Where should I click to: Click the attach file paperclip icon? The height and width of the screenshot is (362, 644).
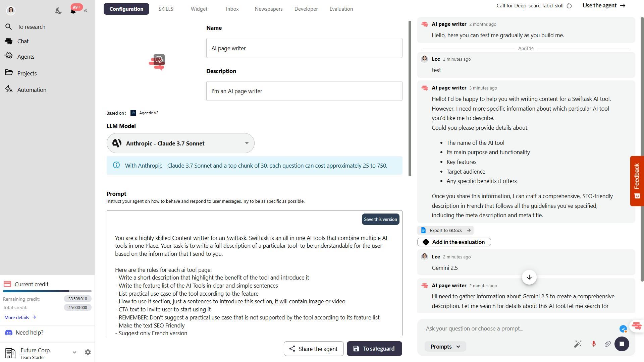pyautogui.click(x=607, y=344)
